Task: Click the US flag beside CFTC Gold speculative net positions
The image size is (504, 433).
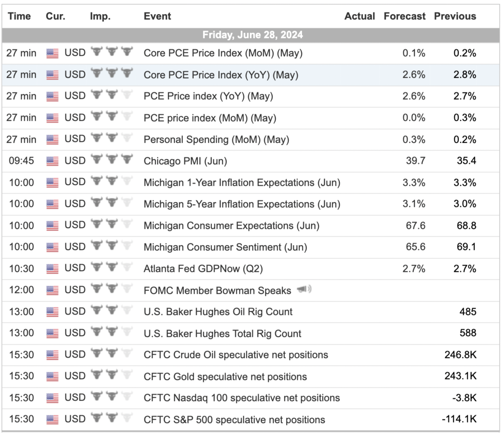Action: (x=52, y=376)
